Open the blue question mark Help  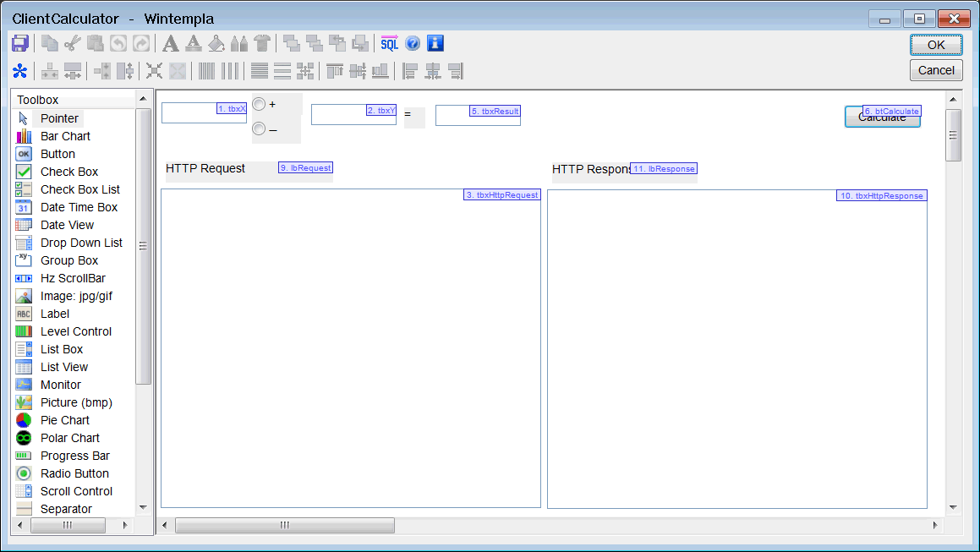(413, 43)
